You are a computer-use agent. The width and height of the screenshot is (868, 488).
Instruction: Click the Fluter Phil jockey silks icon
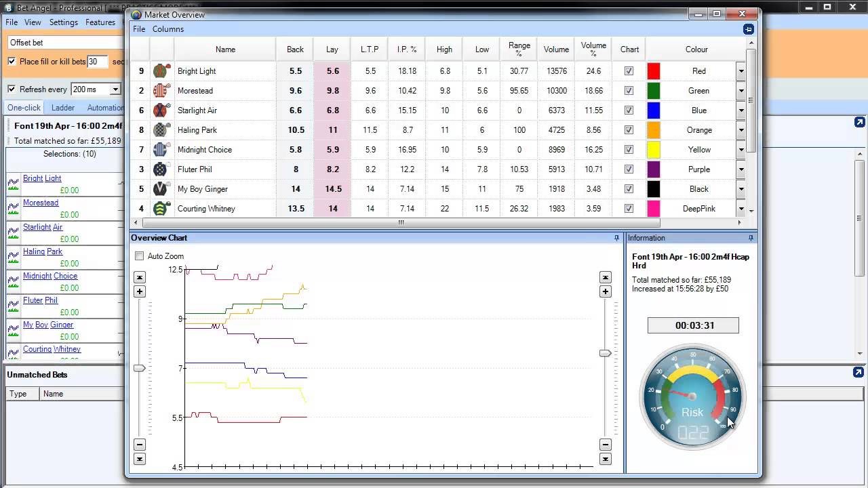161,169
